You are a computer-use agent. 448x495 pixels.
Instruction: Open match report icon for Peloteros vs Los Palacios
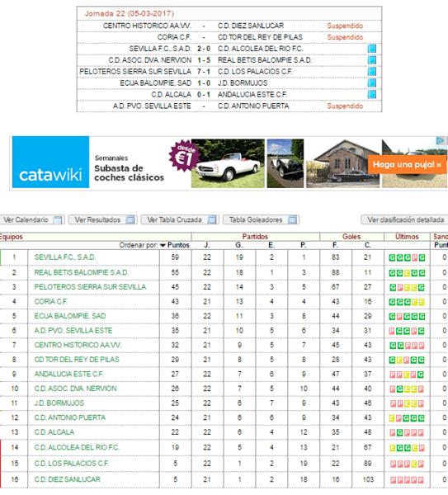click(x=372, y=71)
